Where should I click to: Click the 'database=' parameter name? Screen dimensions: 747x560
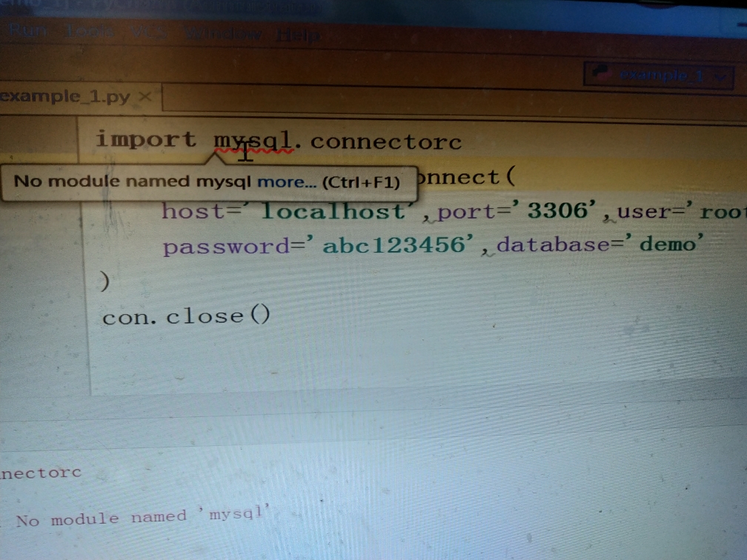(560, 244)
